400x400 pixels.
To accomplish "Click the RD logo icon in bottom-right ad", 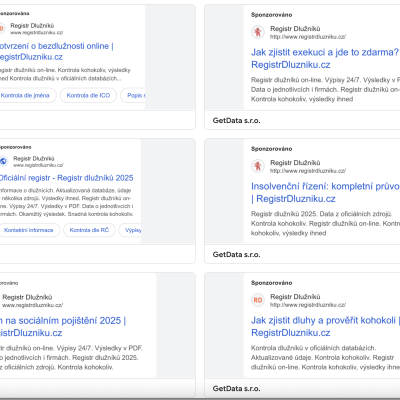I will tap(257, 300).
